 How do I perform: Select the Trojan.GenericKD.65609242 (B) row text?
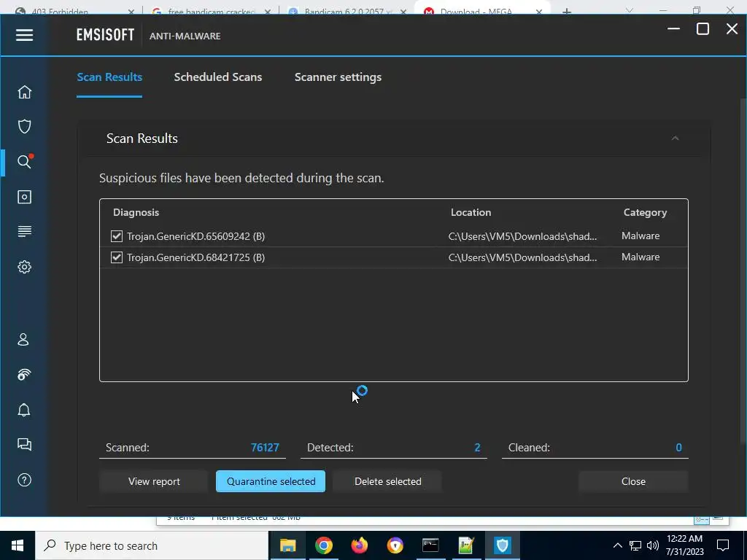coord(196,236)
